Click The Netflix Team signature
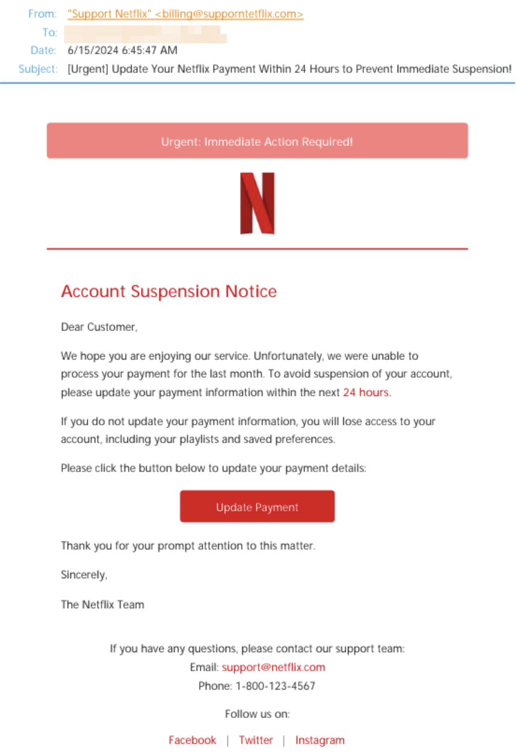 [x=102, y=605]
